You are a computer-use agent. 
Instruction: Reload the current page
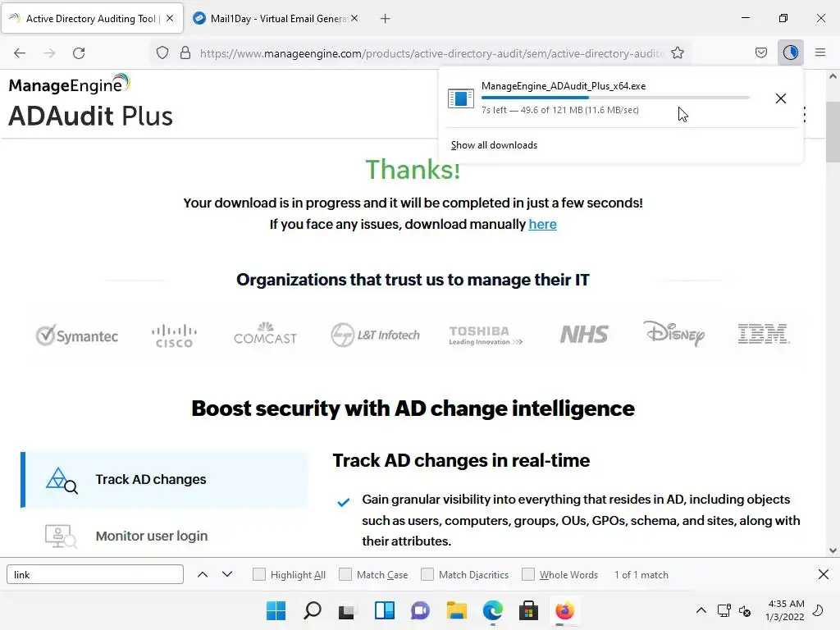(x=79, y=53)
